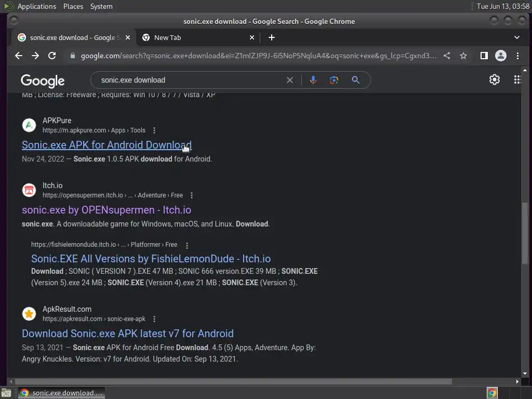Start voice search with the microphone
This screenshot has width=532, height=399.
[x=313, y=80]
